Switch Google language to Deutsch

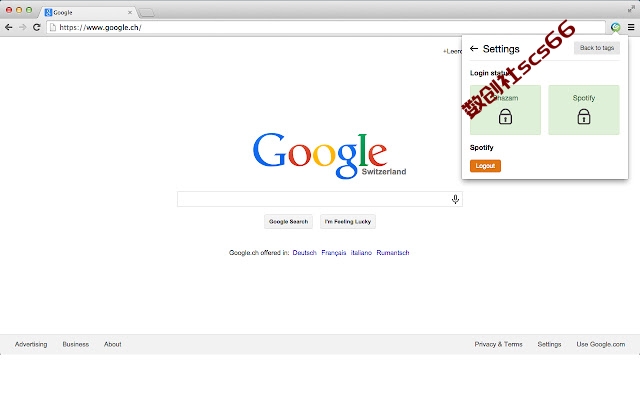click(304, 253)
